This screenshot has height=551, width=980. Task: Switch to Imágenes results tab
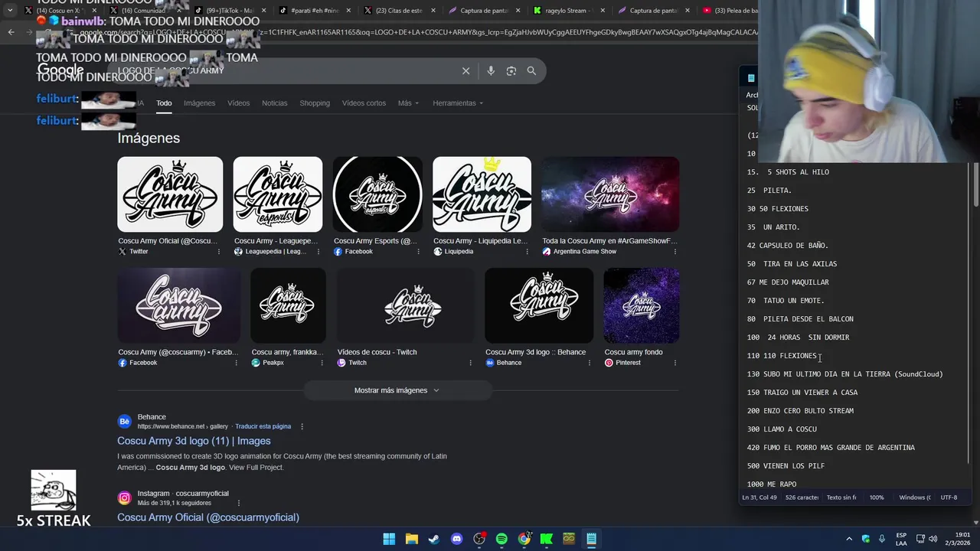click(199, 103)
